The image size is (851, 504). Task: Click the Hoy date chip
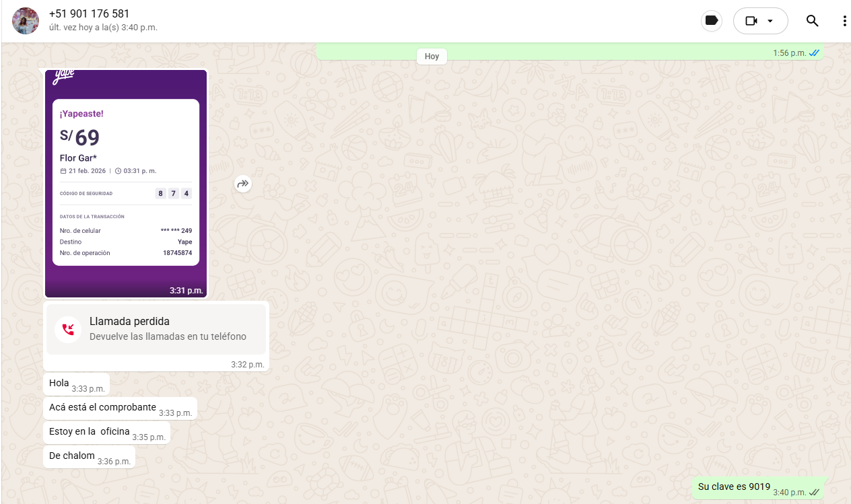(432, 57)
